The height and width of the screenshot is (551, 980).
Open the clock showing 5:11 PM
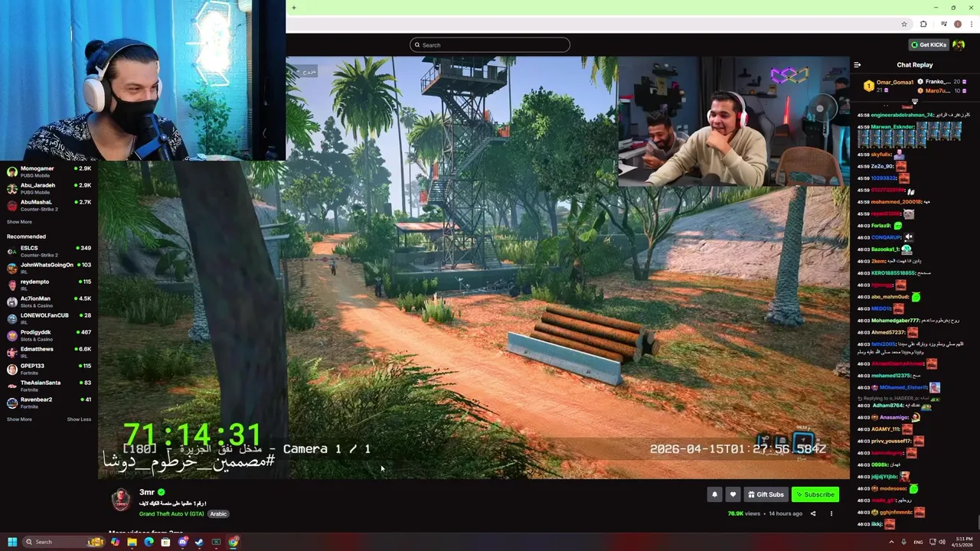[x=962, y=542]
